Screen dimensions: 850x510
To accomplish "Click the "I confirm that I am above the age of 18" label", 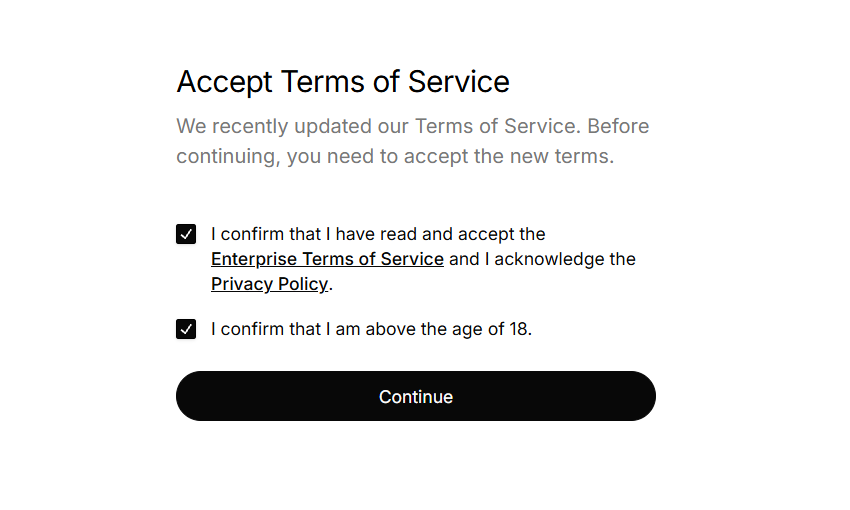I will tap(371, 329).
